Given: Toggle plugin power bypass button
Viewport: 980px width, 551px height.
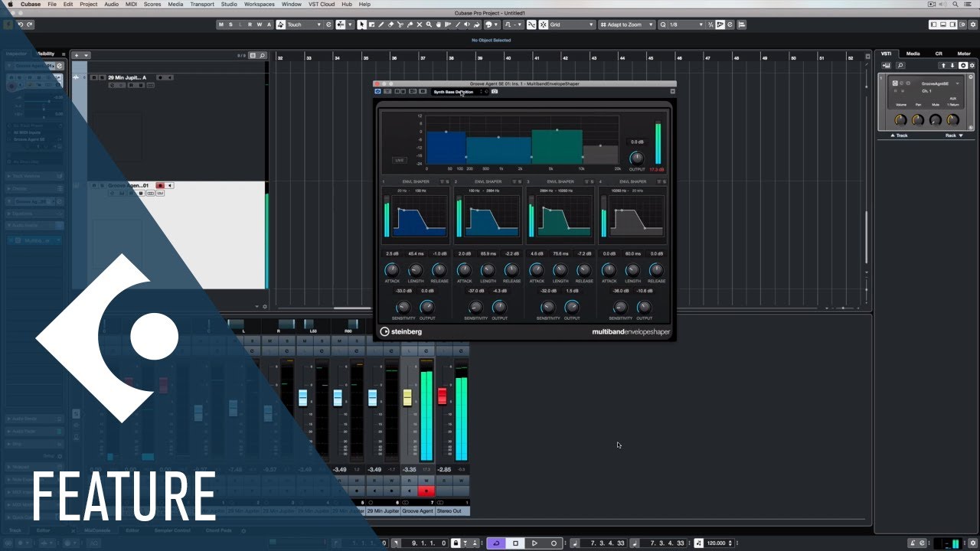Looking at the screenshot, I should point(377,92).
